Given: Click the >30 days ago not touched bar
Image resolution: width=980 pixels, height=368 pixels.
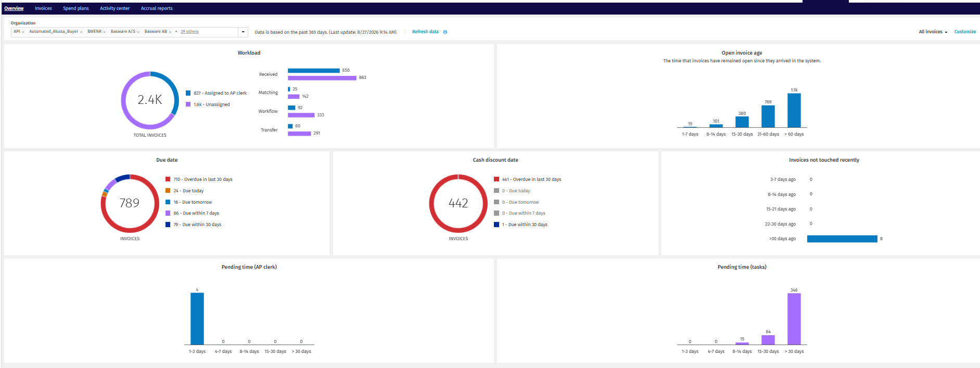Looking at the screenshot, I should 842,239.
